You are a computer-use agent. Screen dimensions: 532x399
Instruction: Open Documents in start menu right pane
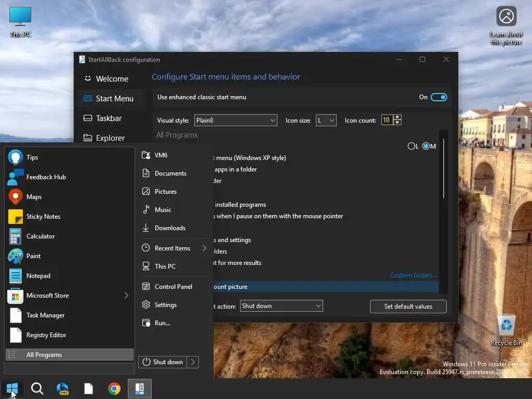(173, 174)
